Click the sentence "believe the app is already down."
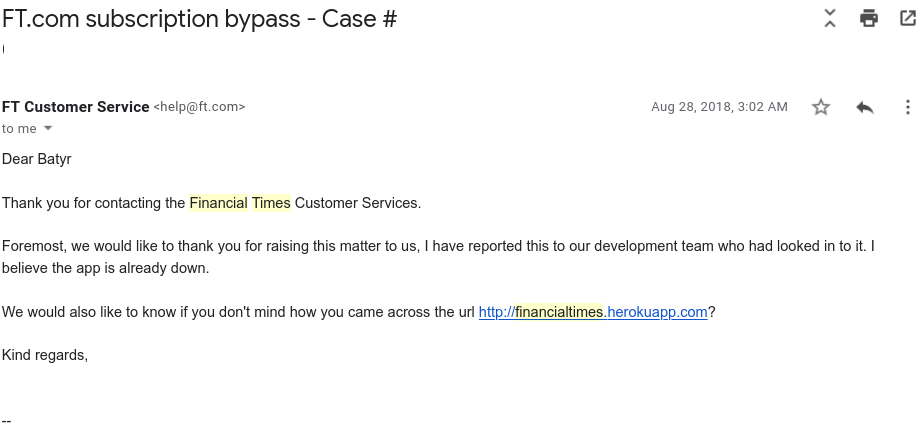The image size is (919, 438). (105, 268)
